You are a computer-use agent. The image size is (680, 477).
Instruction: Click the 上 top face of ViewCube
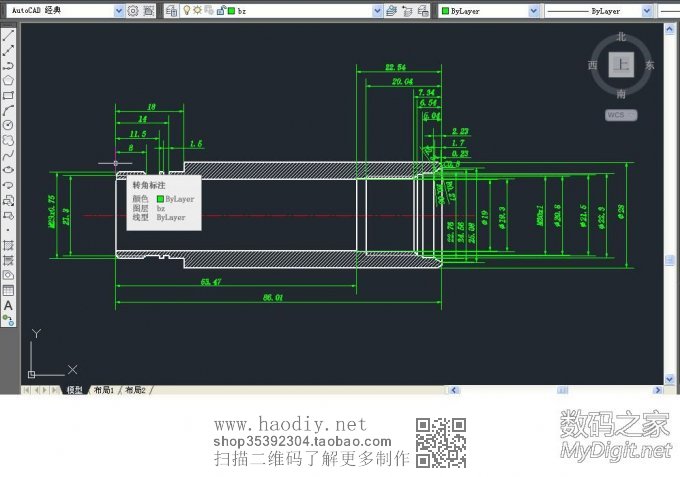621,64
